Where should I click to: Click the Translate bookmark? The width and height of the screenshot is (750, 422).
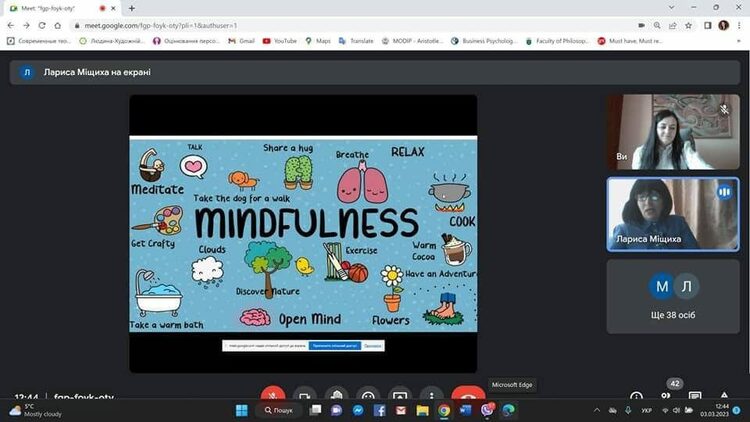tap(356, 41)
